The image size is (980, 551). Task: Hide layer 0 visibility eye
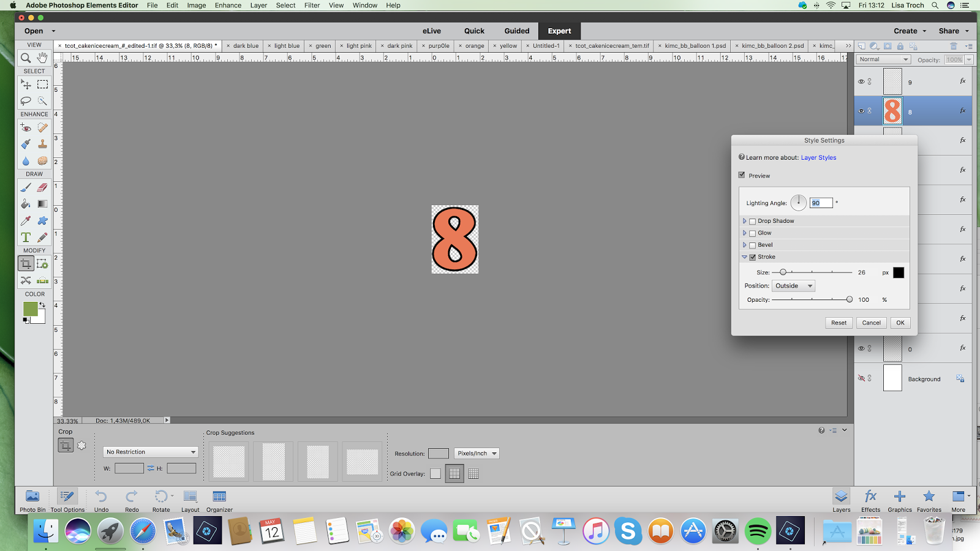coord(861,348)
